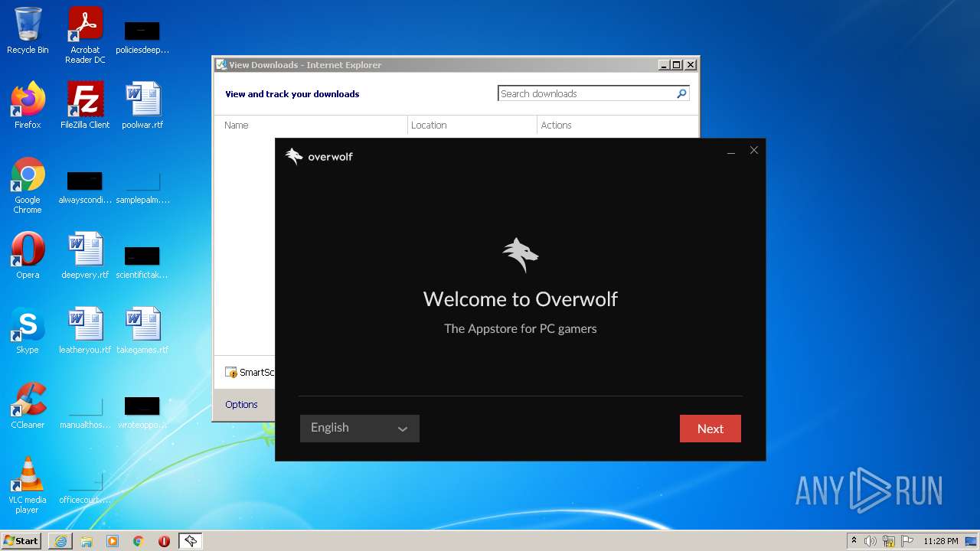This screenshot has height=551, width=980.
Task: Select Acrobat Reader DC desktop icon
Action: tap(85, 35)
